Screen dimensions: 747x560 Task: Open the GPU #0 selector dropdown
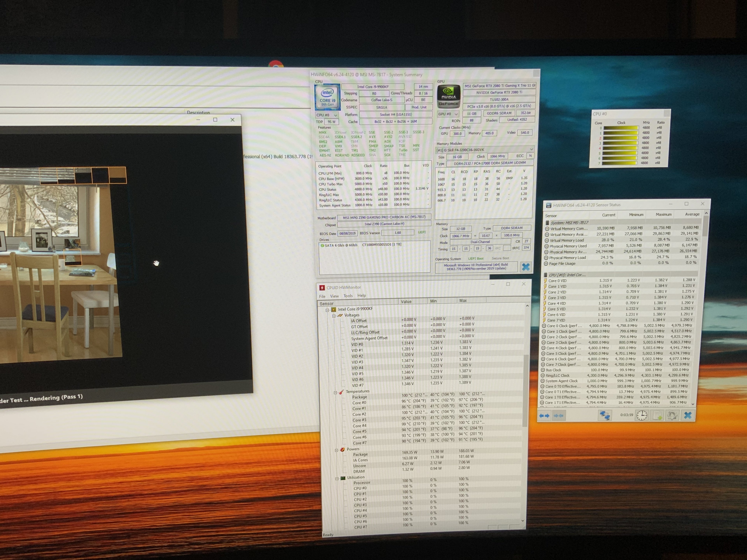click(448, 114)
